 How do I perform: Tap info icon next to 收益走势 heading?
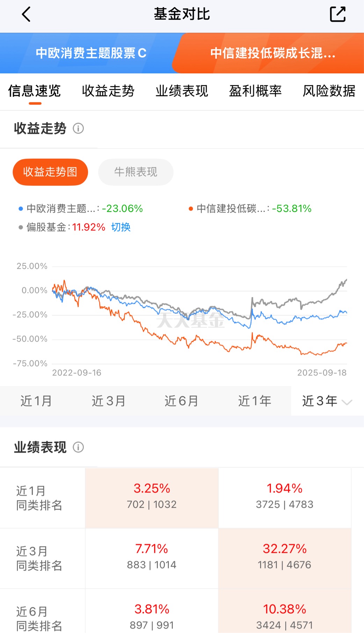(78, 129)
